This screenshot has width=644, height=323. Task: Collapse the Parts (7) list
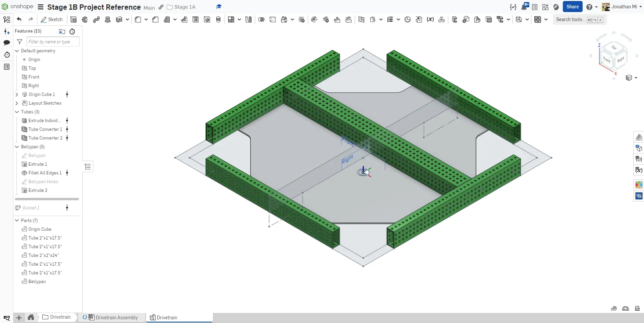tap(17, 220)
